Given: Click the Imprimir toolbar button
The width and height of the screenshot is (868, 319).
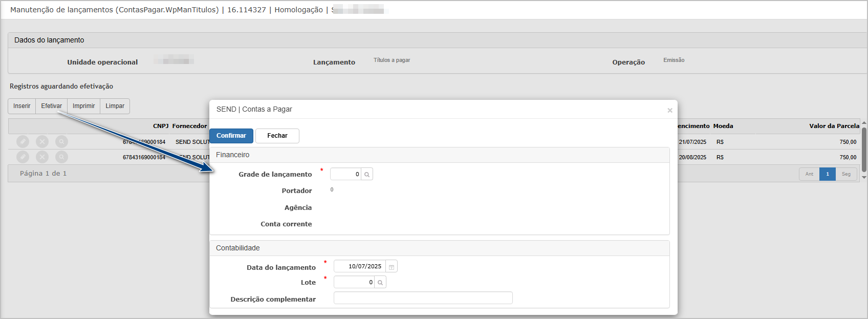Looking at the screenshot, I should 84,106.
